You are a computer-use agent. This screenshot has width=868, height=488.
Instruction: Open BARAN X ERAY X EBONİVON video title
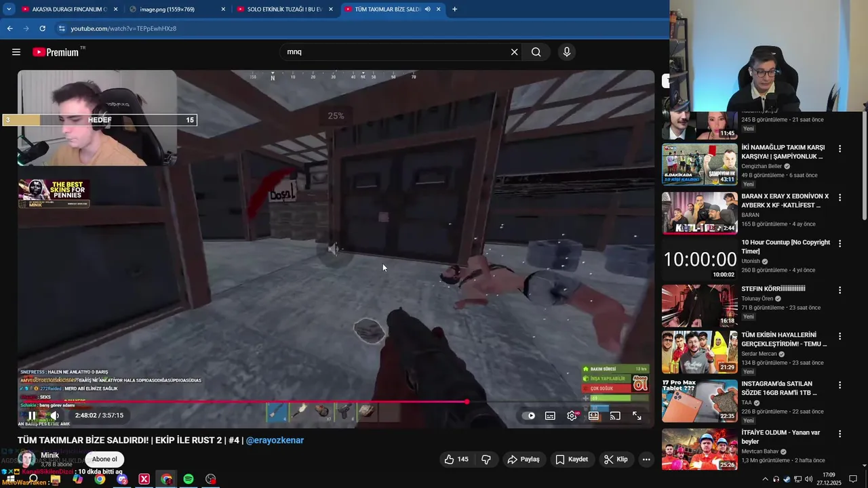tap(785, 201)
